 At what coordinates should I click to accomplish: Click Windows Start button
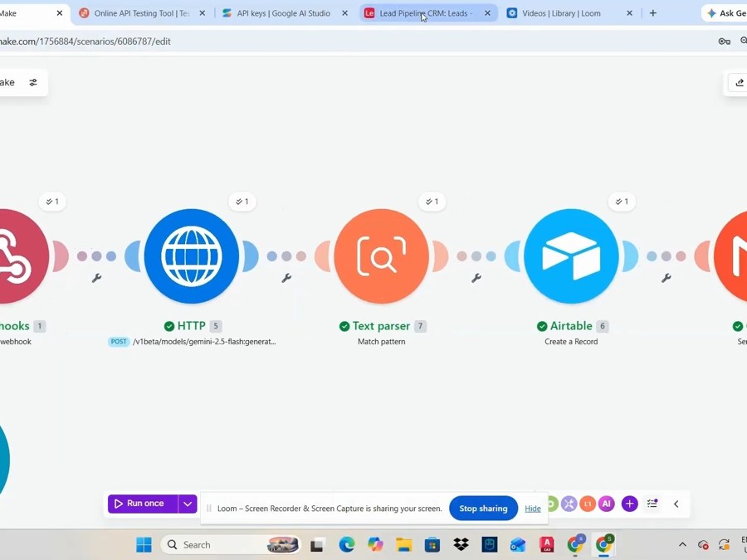(x=144, y=543)
